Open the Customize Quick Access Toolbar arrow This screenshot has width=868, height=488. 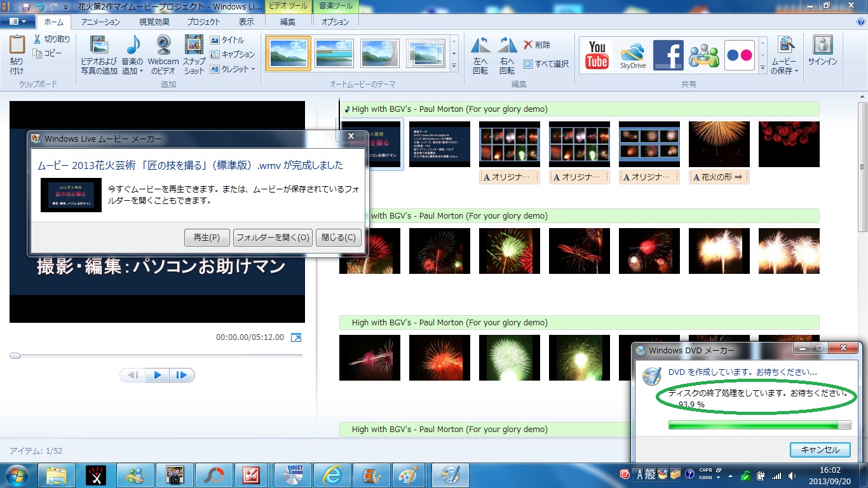[x=65, y=7]
